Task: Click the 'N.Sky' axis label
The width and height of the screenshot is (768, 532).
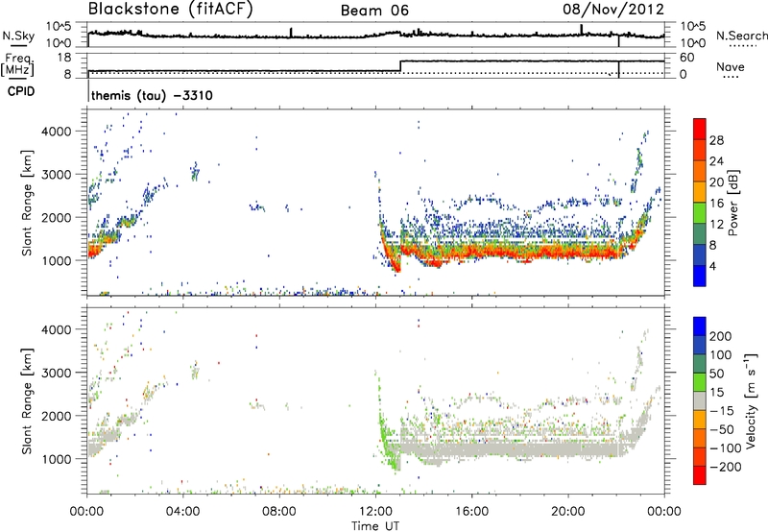Action: [18, 36]
